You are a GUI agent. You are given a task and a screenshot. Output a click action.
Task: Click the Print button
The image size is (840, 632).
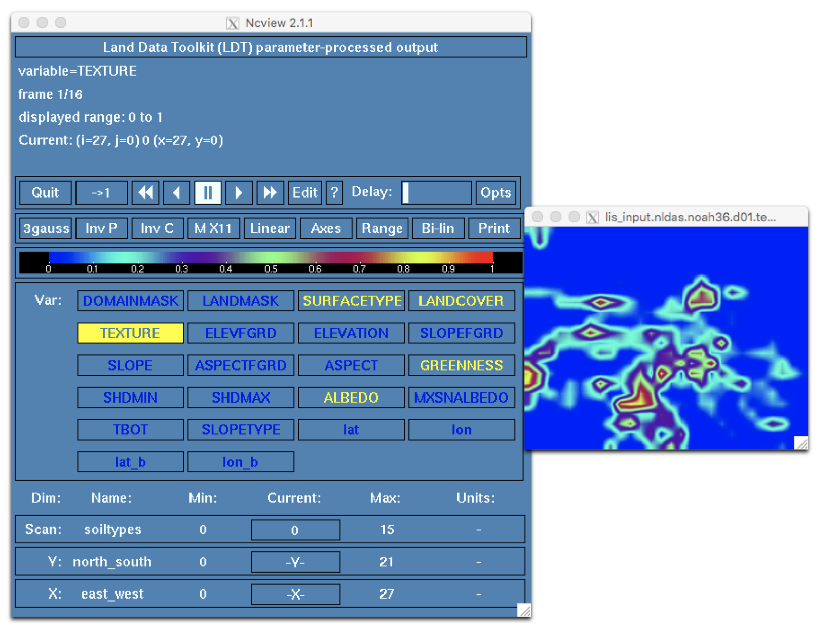coord(494,228)
